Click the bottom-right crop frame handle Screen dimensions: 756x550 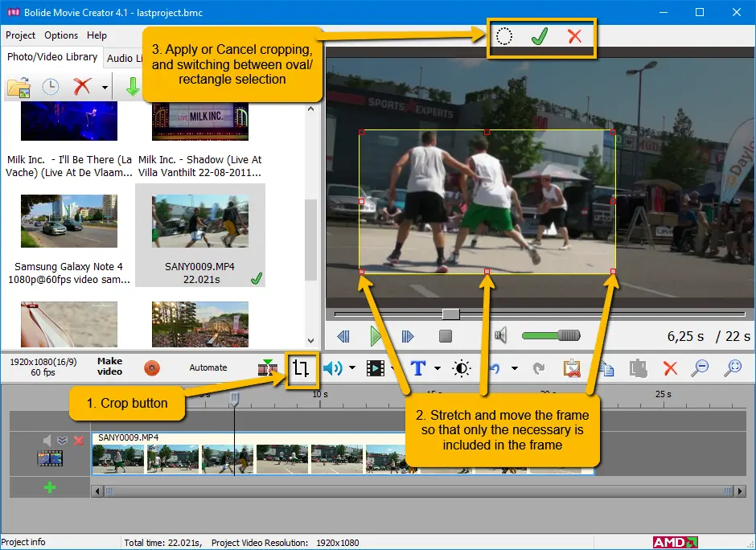click(x=614, y=272)
